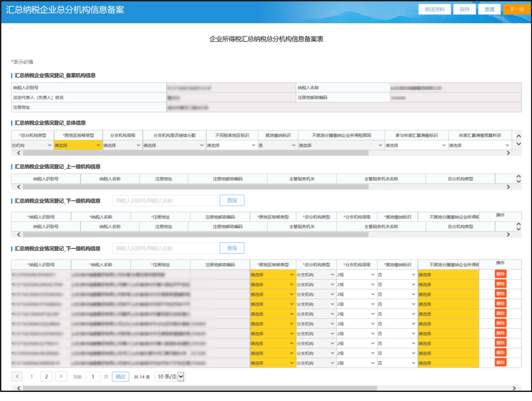Expand the 总分机构类型 dropdown showing 总机构

tap(32, 145)
